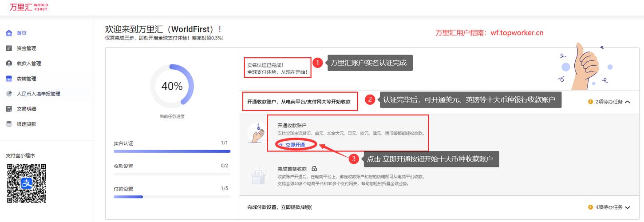
Task: Click the hand-with-coin icon beside 开通收款账户
Action: pyautogui.click(x=258, y=133)
